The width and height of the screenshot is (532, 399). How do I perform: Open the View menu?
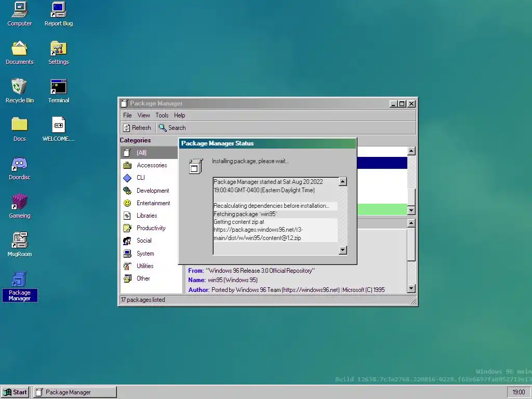point(143,115)
